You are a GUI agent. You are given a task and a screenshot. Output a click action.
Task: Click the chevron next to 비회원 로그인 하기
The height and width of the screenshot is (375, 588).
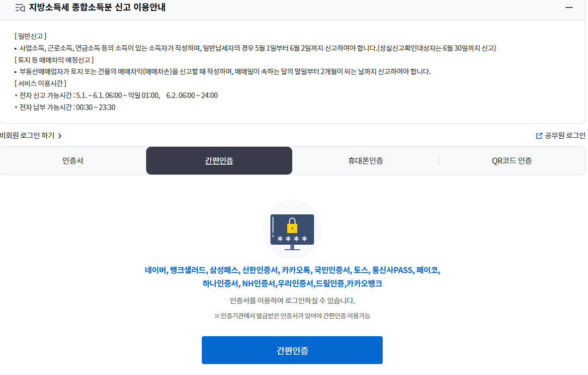click(60, 136)
